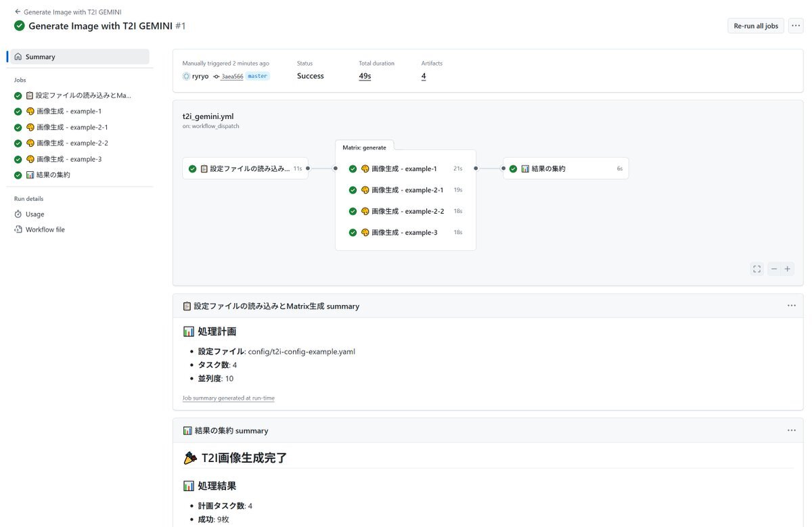812x527 pixels.
Task: Click the master branch label
Action: [x=257, y=76]
